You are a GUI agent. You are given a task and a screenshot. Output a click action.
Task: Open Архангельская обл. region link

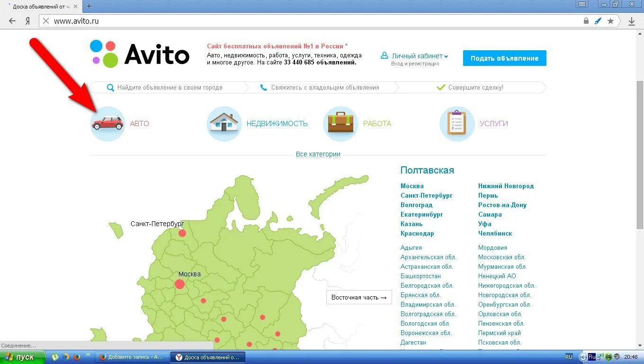(429, 257)
